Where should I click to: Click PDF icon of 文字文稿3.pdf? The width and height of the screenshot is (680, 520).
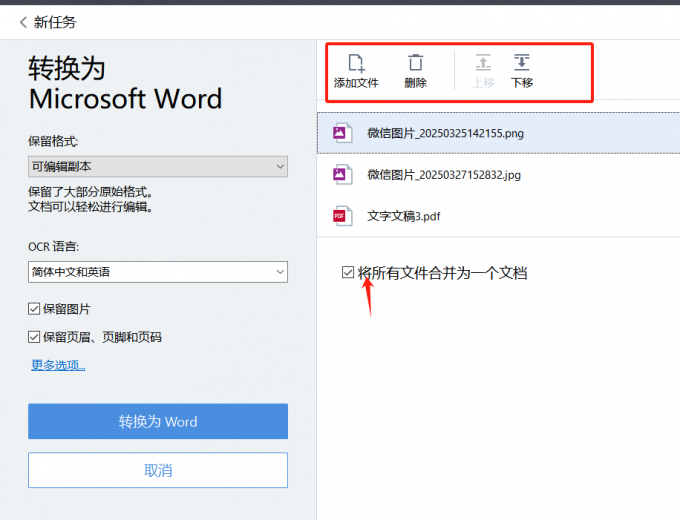(x=342, y=216)
